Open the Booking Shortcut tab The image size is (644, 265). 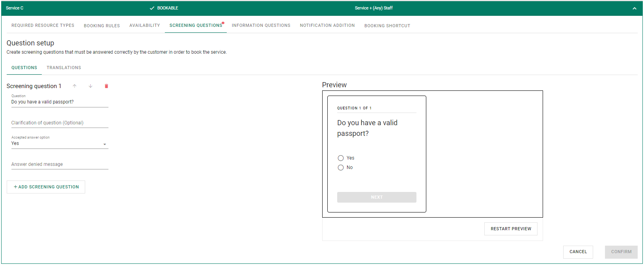pyautogui.click(x=387, y=26)
